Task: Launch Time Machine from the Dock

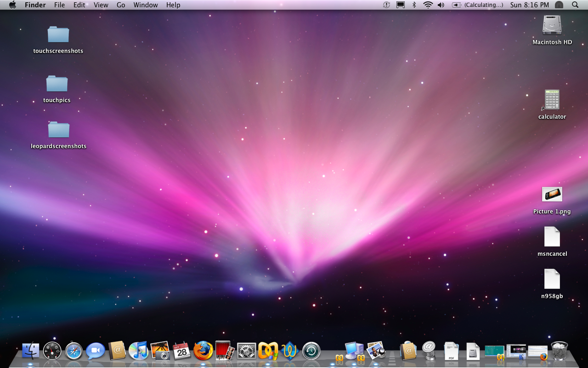Action: (x=311, y=351)
